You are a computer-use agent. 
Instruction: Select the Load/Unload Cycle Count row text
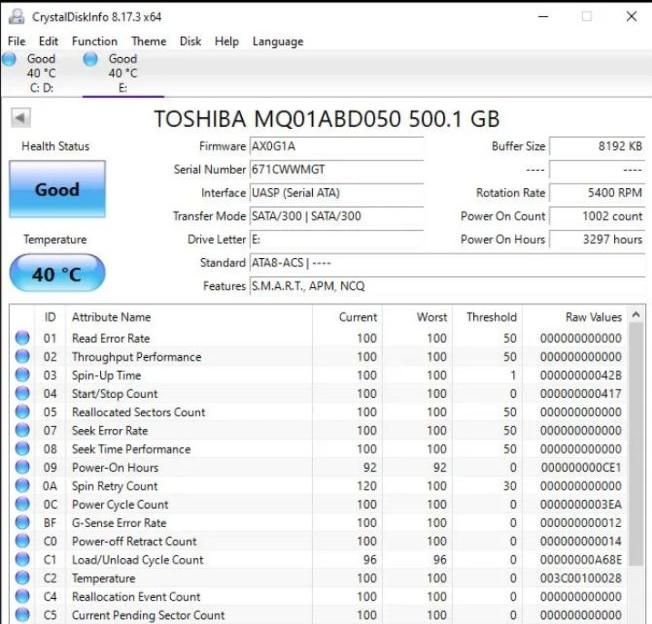(138, 560)
